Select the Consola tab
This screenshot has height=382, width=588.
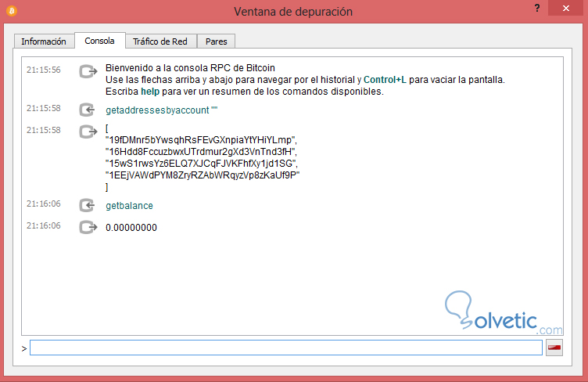pyautogui.click(x=100, y=41)
